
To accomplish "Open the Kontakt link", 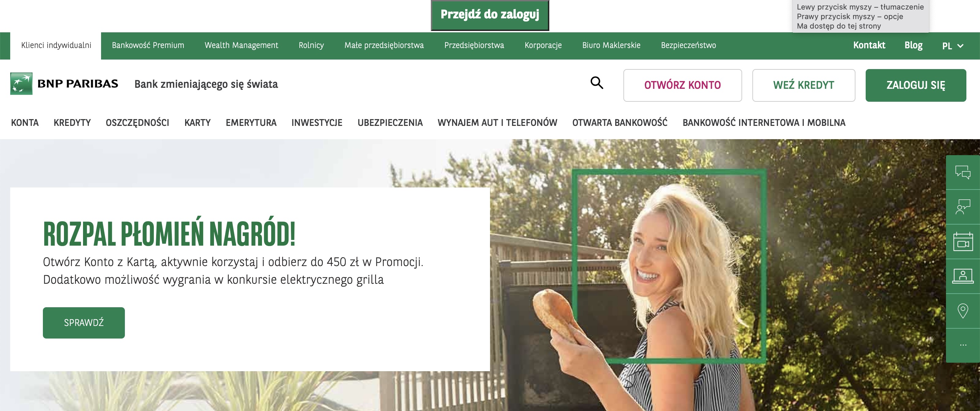I will pos(869,45).
